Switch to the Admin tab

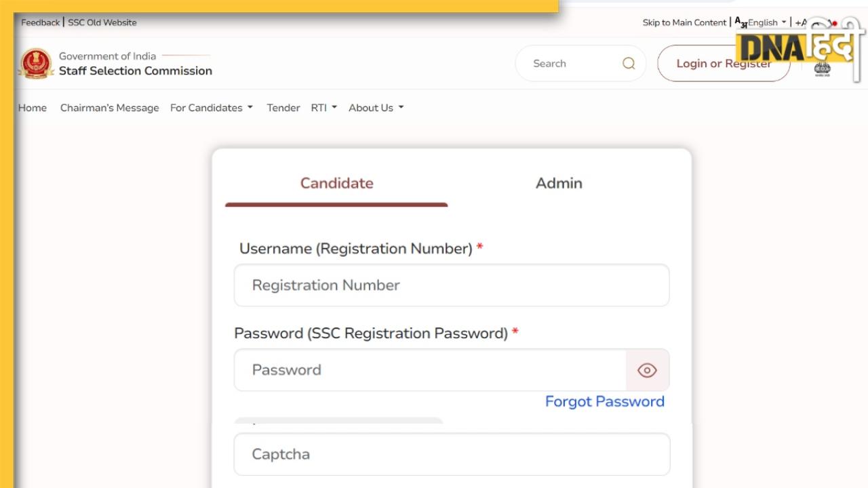[x=559, y=183]
